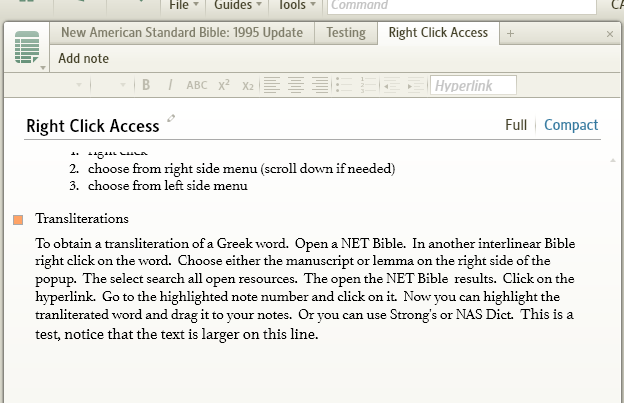This screenshot has width=624, height=403.
Task: Click Add note
Action: point(84,58)
